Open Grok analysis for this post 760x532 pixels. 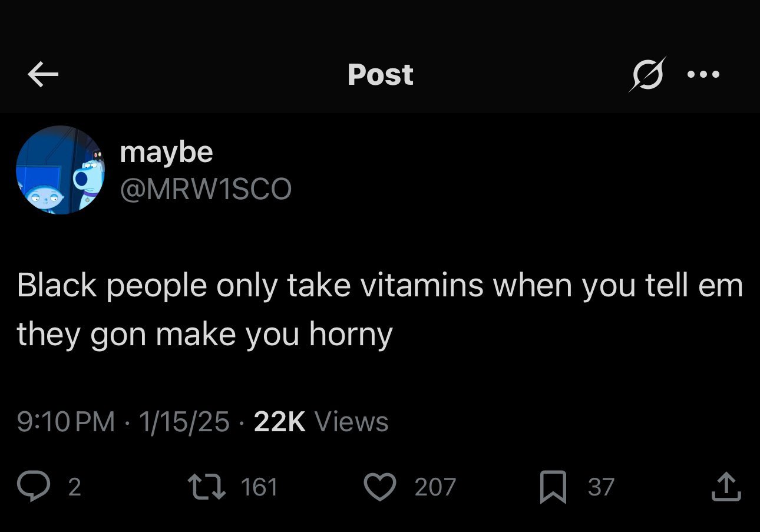[648, 74]
